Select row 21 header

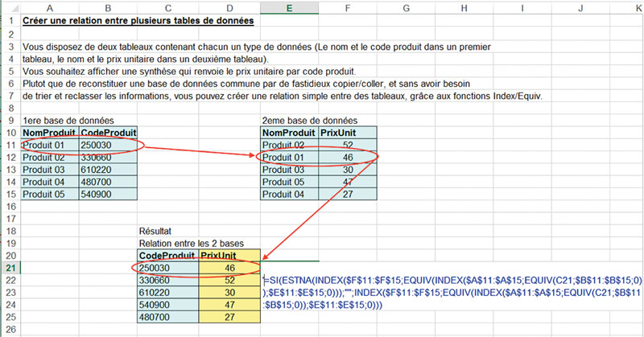[x=10, y=268]
